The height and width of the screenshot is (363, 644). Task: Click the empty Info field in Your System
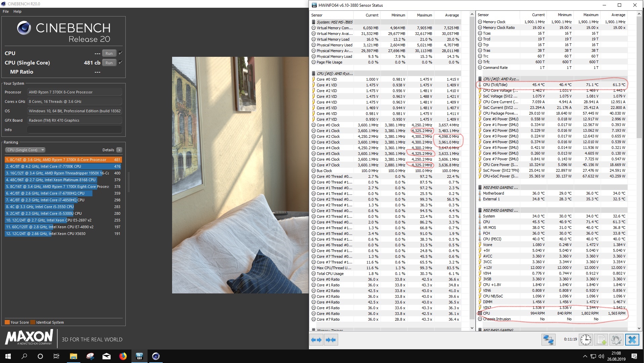click(x=74, y=130)
